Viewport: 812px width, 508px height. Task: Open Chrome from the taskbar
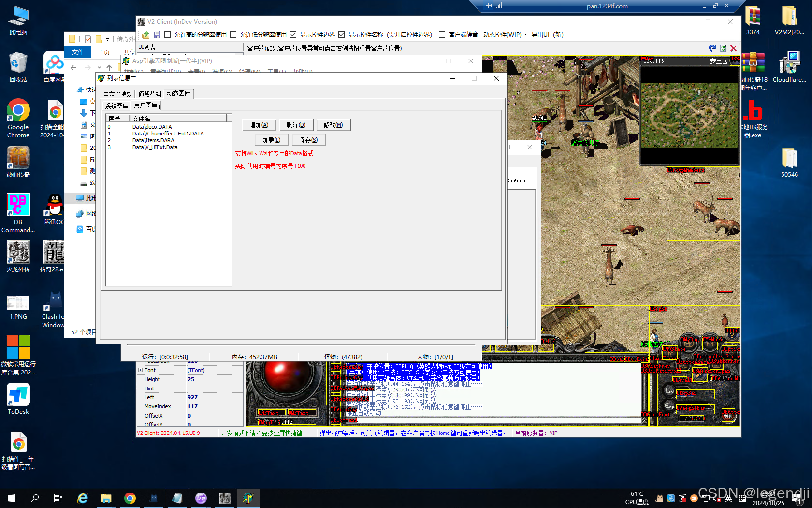point(130,498)
